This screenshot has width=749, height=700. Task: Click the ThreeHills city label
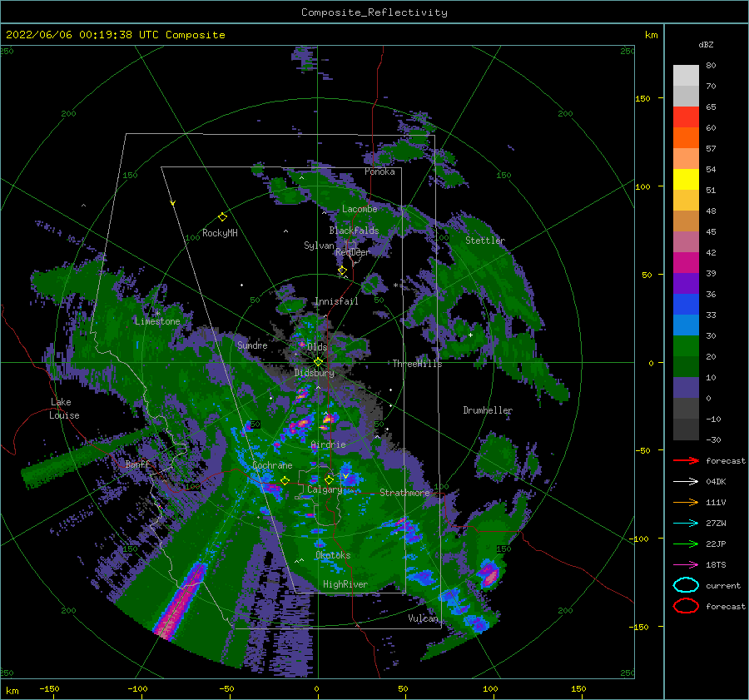(417, 364)
